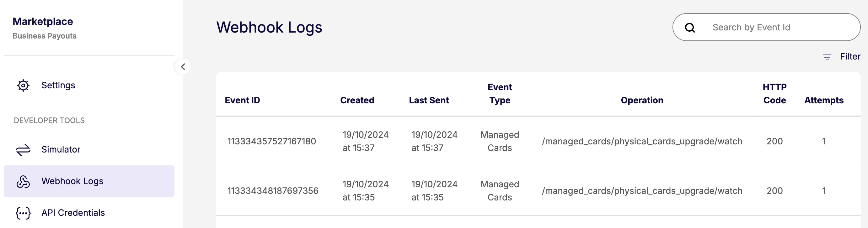868x228 pixels.
Task: Click the Settings gear icon
Action: click(23, 85)
